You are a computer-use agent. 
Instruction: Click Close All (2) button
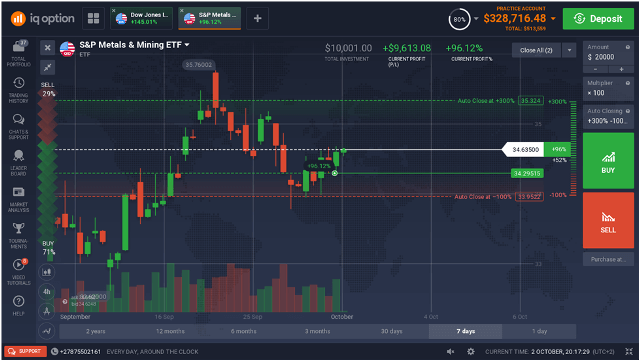click(536, 50)
